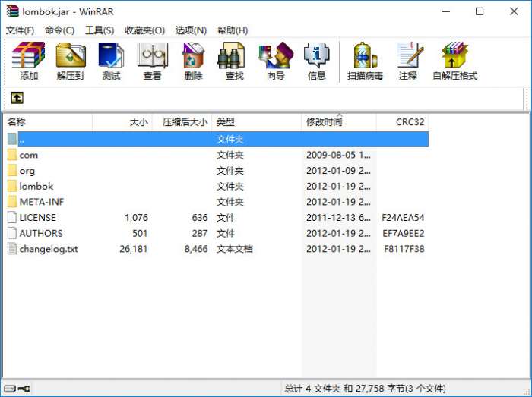Viewport: 532px width, 397px height.
Task: Click the 文本文档 type cell
Action: (234, 249)
